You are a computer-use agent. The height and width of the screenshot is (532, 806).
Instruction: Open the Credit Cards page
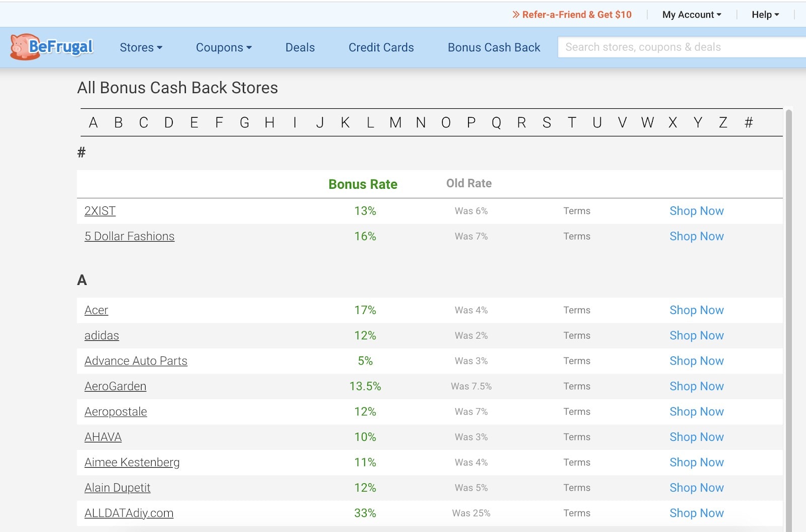(x=381, y=47)
